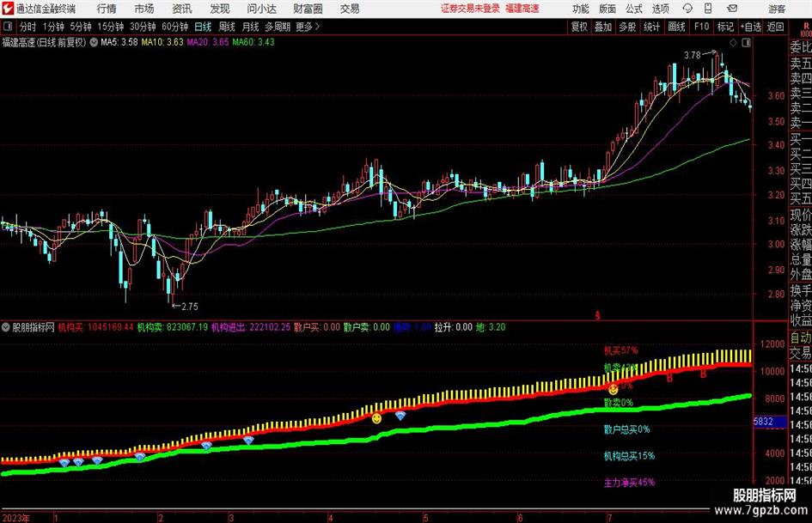Screen dimensions: 812x523
Task: Click the smiley signal near month 7
Action: click(x=614, y=389)
